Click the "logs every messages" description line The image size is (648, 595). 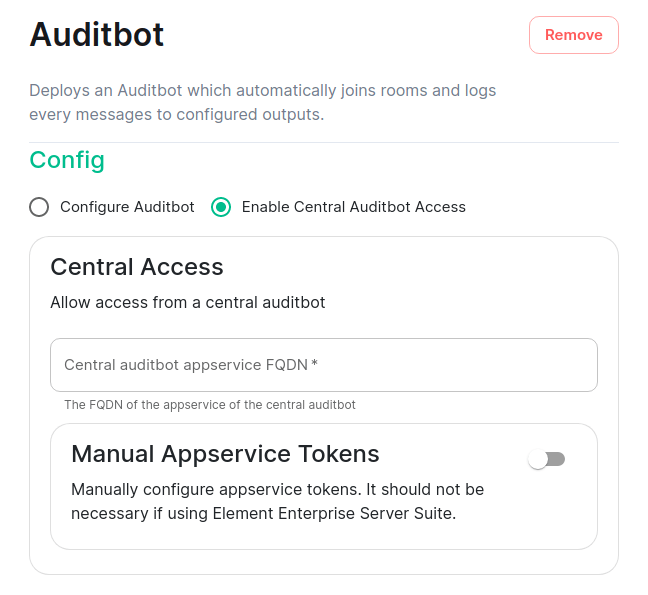176,115
